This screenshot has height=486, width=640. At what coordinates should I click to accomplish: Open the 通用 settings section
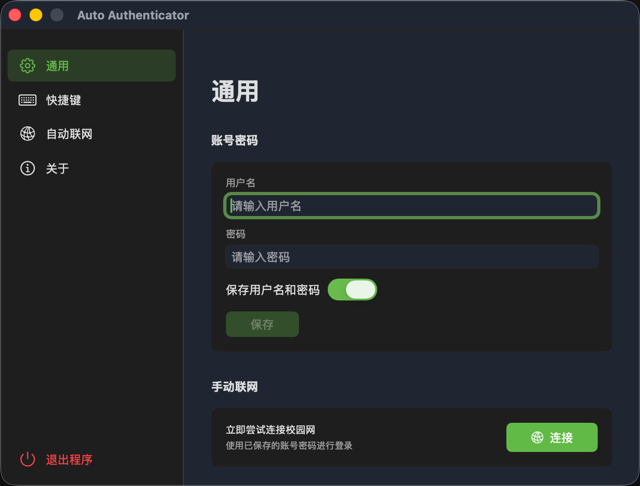pyautogui.click(x=92, y=66)
